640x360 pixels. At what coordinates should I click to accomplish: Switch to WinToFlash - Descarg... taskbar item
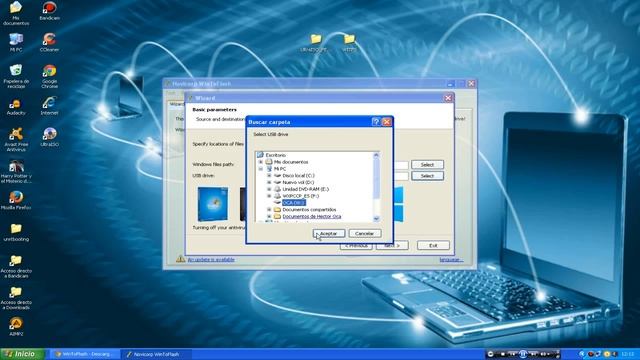84,354
